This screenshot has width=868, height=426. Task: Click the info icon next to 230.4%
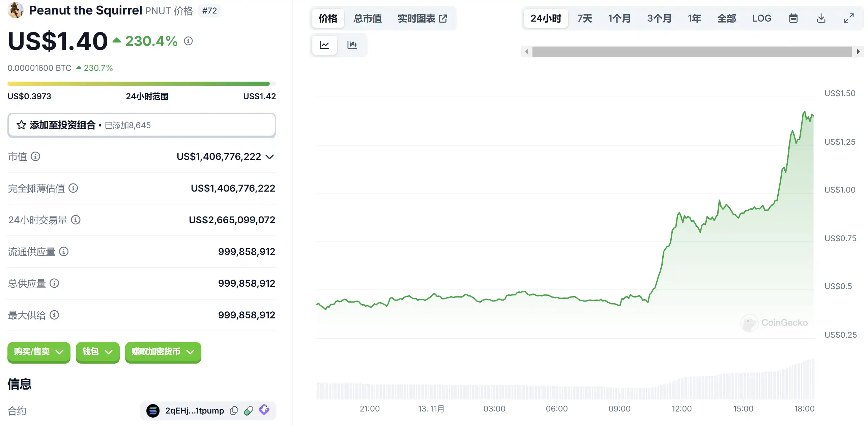(188, 41)
